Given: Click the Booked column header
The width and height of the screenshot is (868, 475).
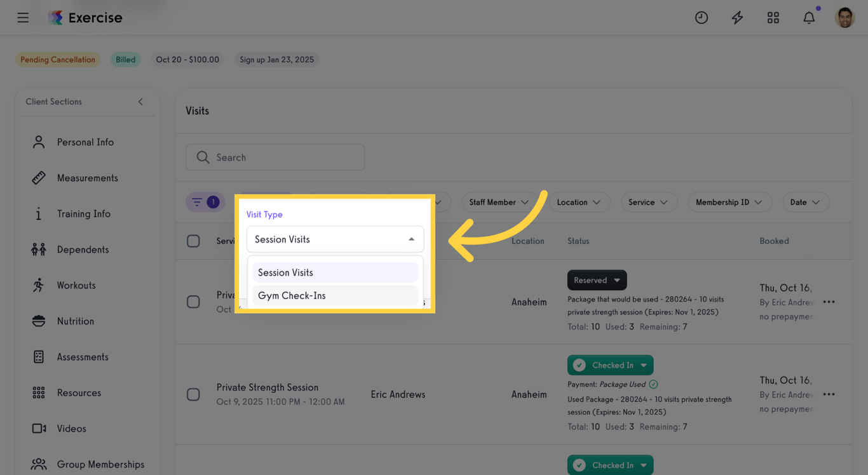Looking at the screenshot, I should click(774, 241).
